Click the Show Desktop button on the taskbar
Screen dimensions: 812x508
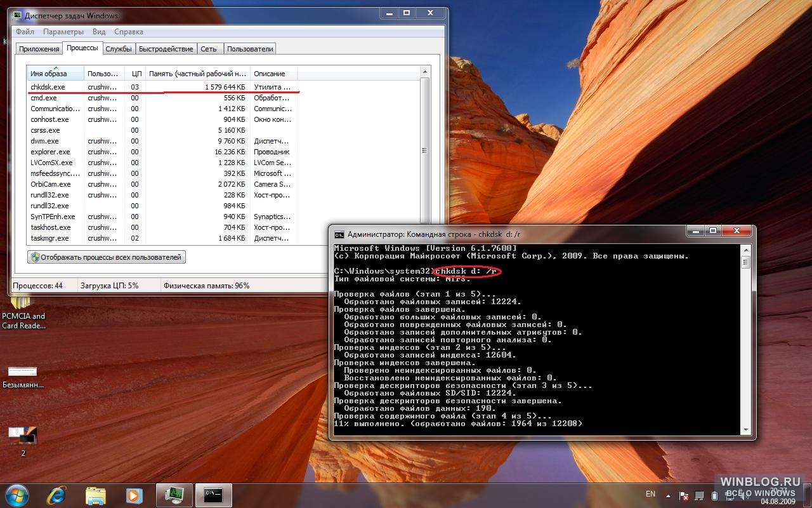[807, 495]
